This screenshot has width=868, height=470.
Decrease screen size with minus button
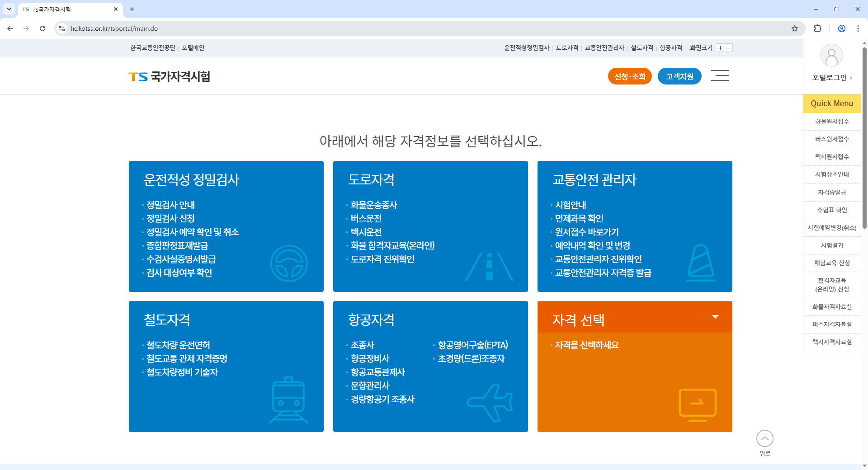[x=728, y=48]
